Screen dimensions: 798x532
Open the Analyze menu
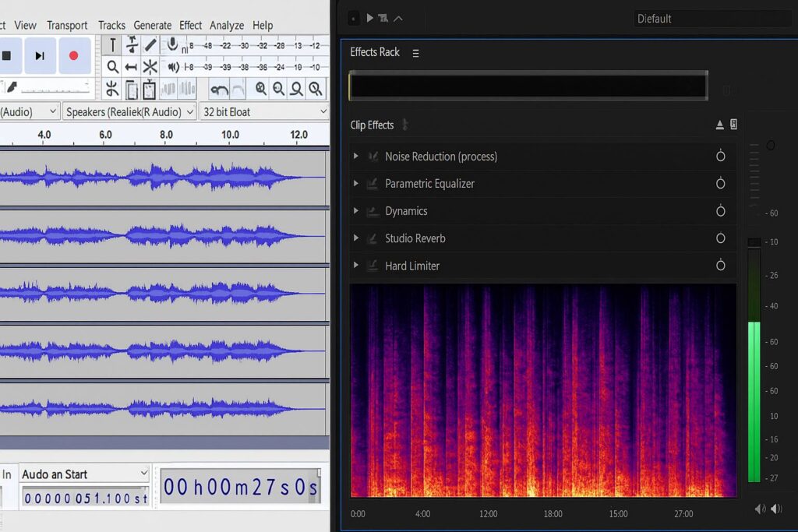click(x=227, y=25)
